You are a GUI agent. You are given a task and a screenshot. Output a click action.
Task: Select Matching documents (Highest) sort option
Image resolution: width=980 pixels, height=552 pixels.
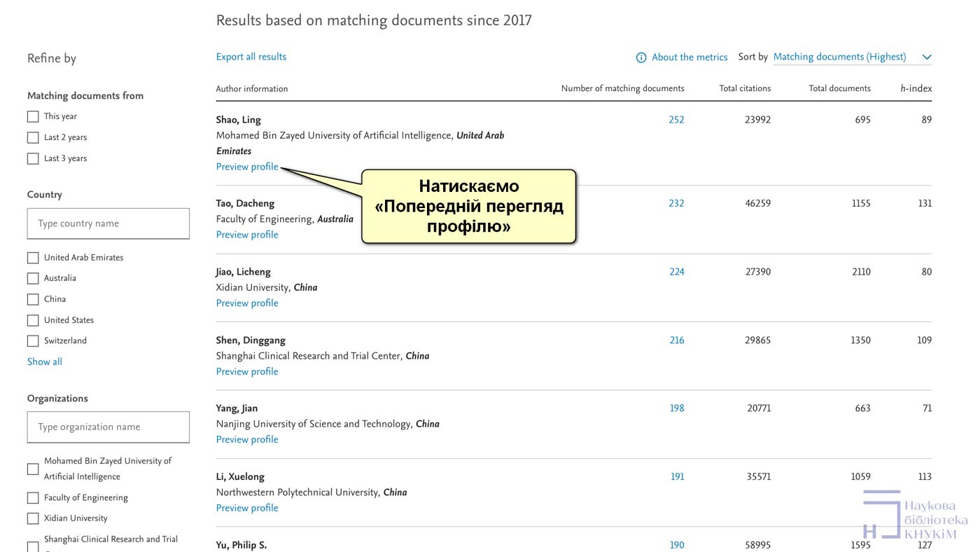tap(839, 57)
